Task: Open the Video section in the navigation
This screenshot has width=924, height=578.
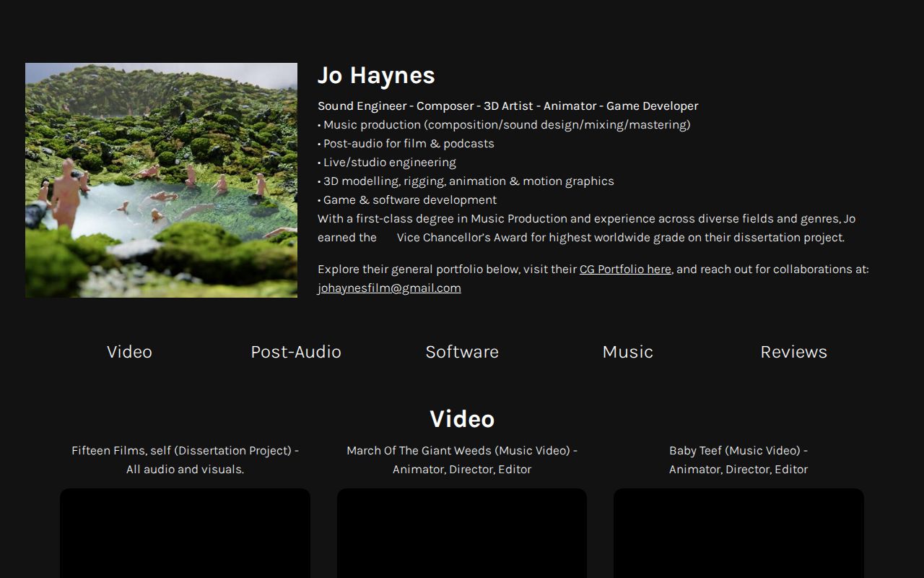Action: click(x=129, y=352)
